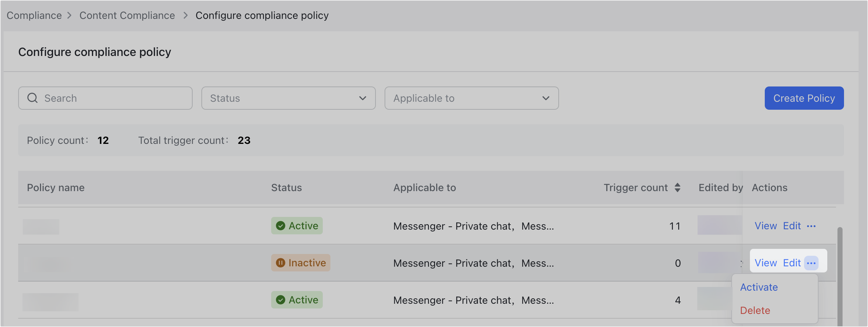The width and height of the screenshot is (868, 327).
Task: Click Applicable to text in the 4-trigger row
Action: tap(474, 300)
